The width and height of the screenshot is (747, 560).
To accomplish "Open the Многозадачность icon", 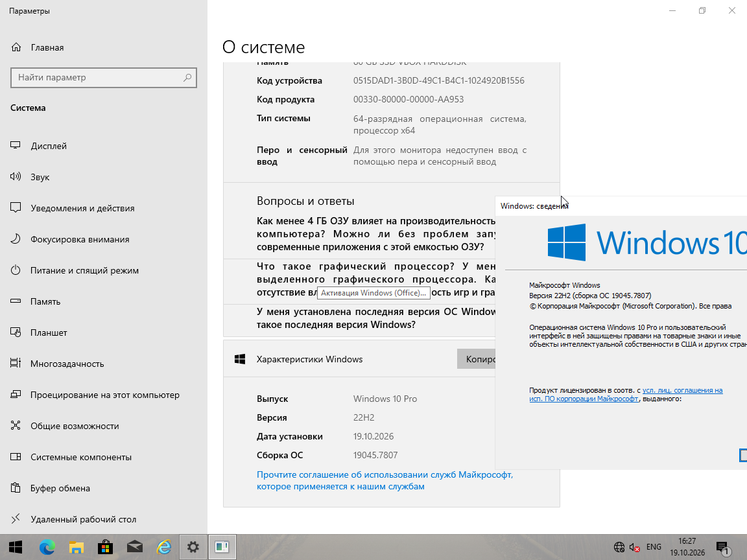I will pos(16,364).
